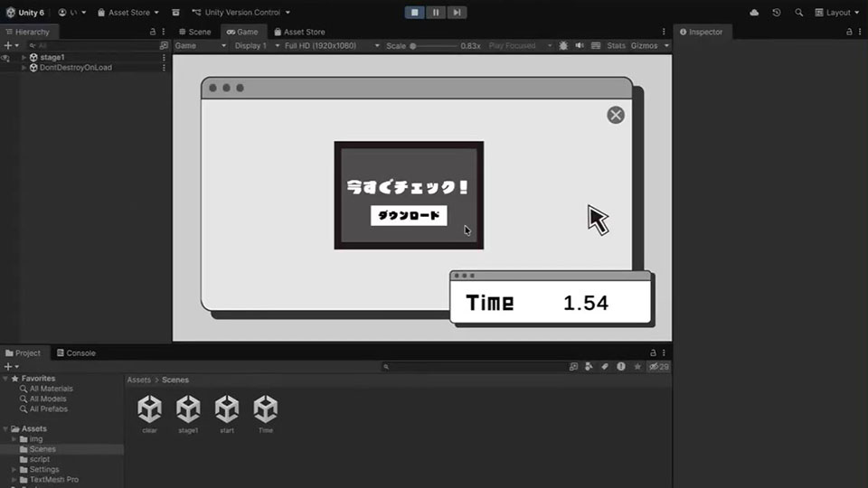Click the Step frame button
868x488 pixels.
458,13
